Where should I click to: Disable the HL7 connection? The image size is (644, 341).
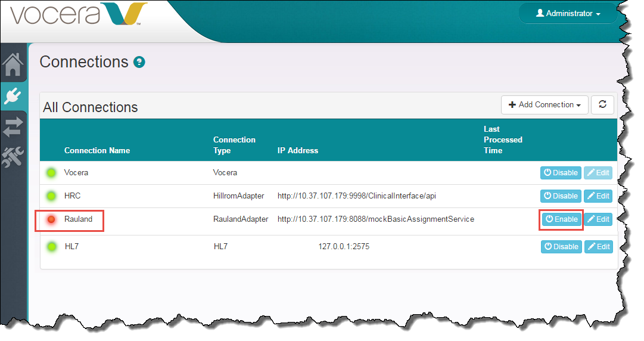(561, 247)
